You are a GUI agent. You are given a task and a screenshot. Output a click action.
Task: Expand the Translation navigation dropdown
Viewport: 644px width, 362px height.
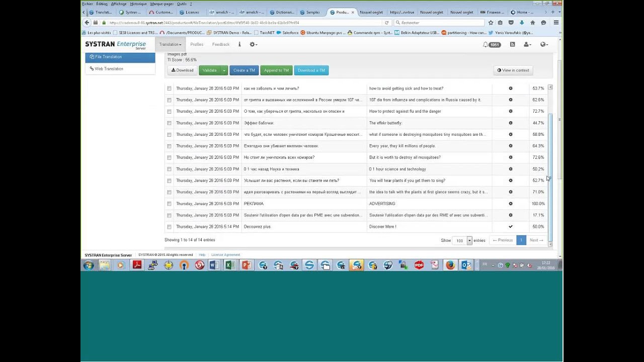tap(170, 44)
